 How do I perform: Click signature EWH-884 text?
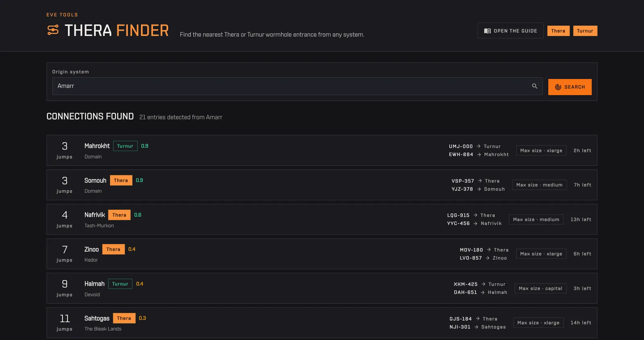(x=461, y=155)
